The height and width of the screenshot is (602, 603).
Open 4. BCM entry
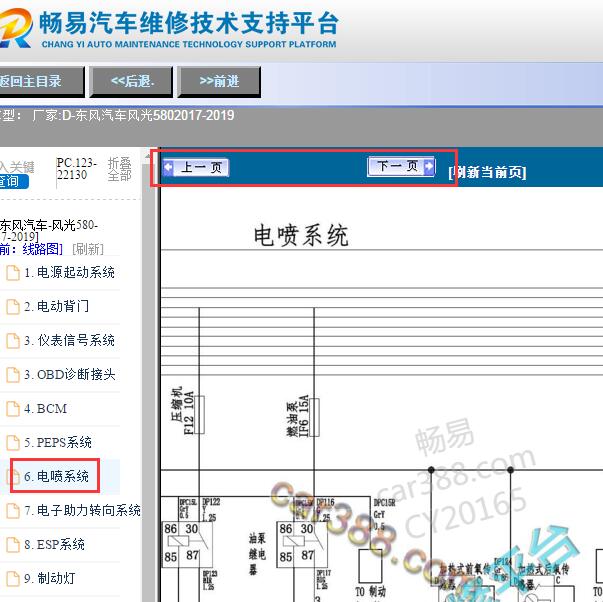pos(45,408)
